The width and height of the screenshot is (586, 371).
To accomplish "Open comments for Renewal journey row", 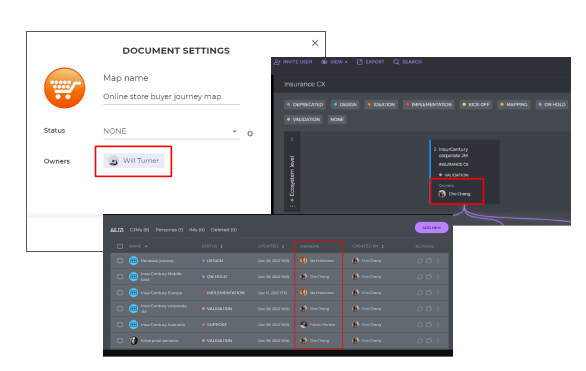I will click(420, 261).
